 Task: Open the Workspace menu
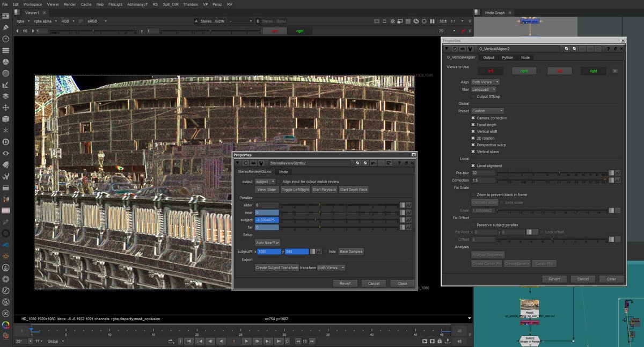pos(32,4)
